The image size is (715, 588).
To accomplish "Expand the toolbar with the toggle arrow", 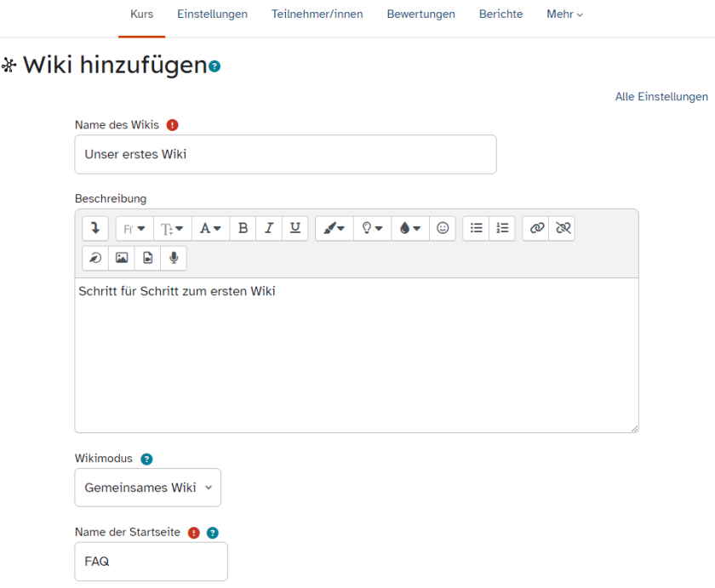I will click(x=95, y=228).
